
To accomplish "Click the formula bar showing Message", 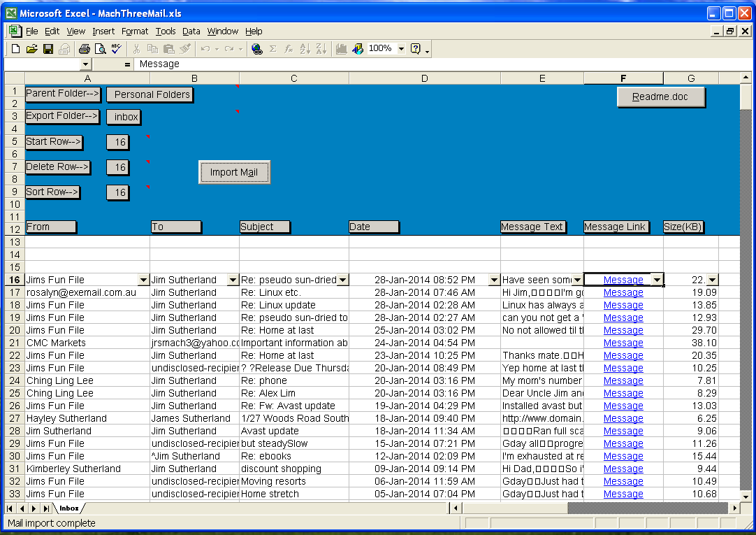I will click(x=444, y=64).
